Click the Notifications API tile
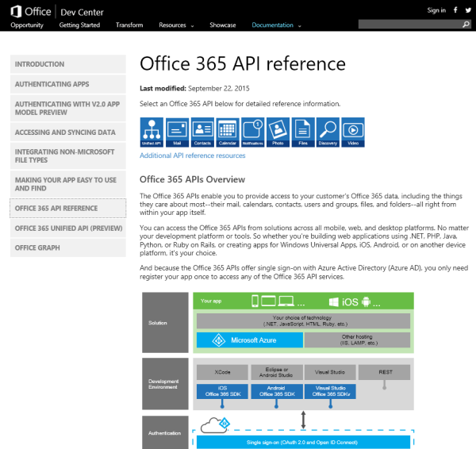The width and height of the screenshot is (476, 449). point(252,132)
